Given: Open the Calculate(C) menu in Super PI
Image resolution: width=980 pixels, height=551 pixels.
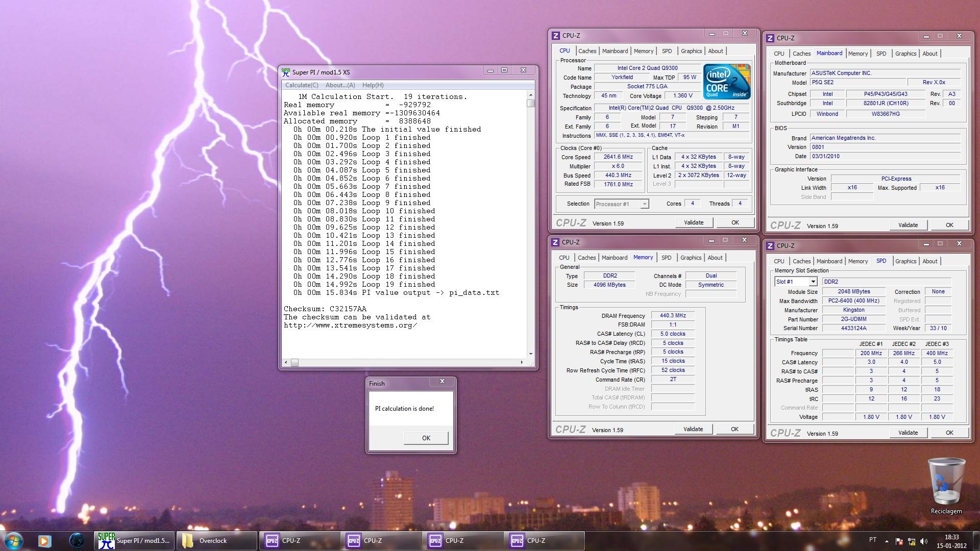Looking at the screenshot, I should (x=302, y=85).
